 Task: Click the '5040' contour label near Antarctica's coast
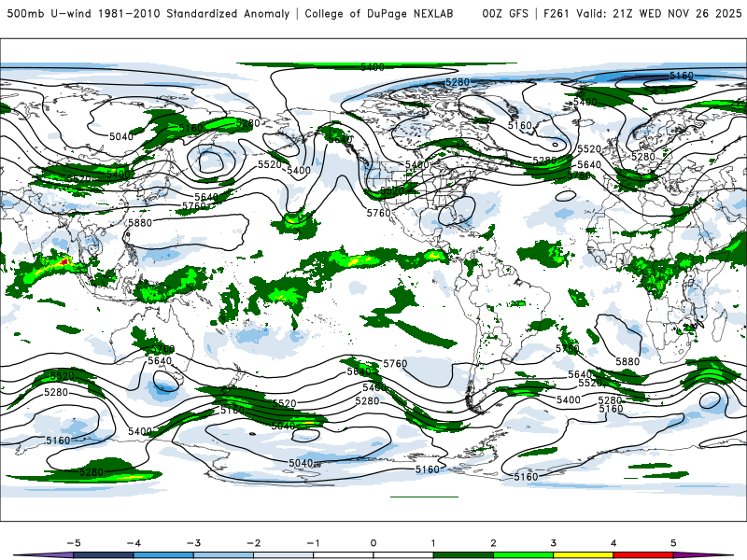click(301, 463)
